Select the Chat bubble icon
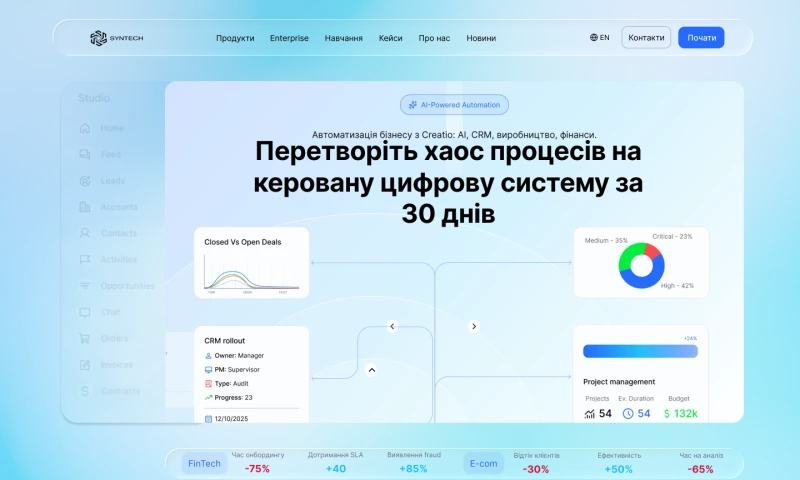This screenshot has height=480, width=800. click(x=85, y=312)
